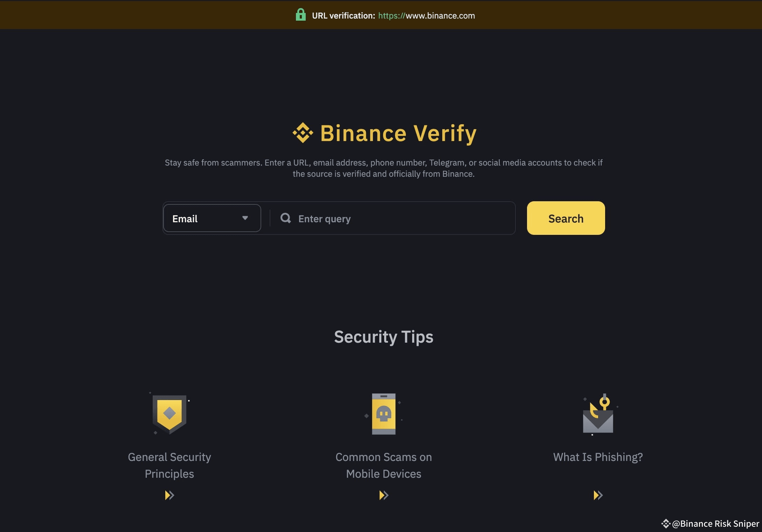
Task: Click the Security Tips heading
Action: pos(383,337)
